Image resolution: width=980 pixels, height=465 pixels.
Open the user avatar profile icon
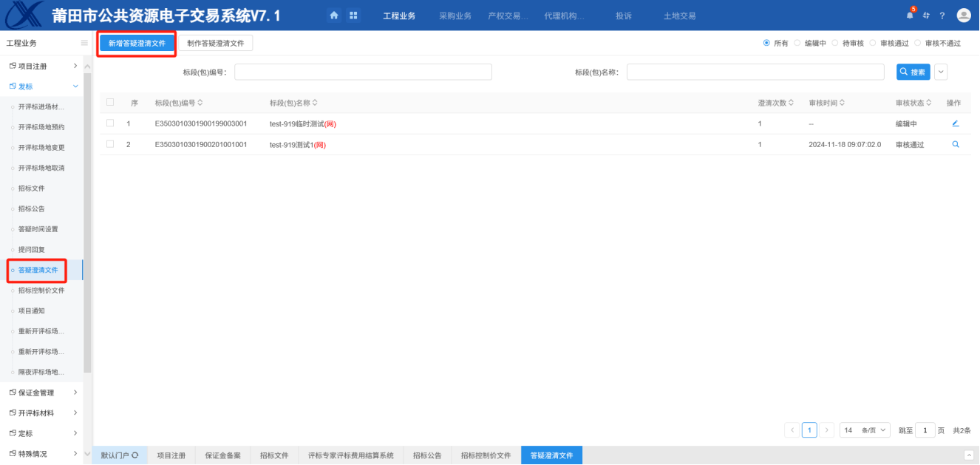point(963,16)
